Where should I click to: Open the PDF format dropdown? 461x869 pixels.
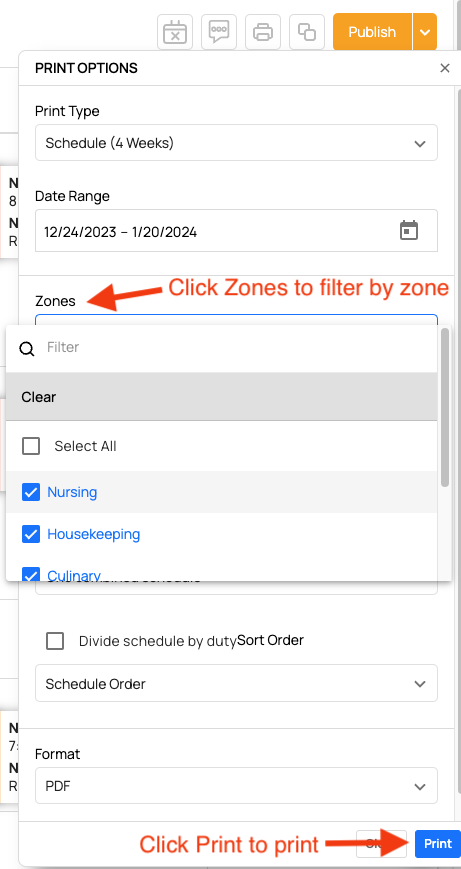pyautogui.click(x=237, y=786)
